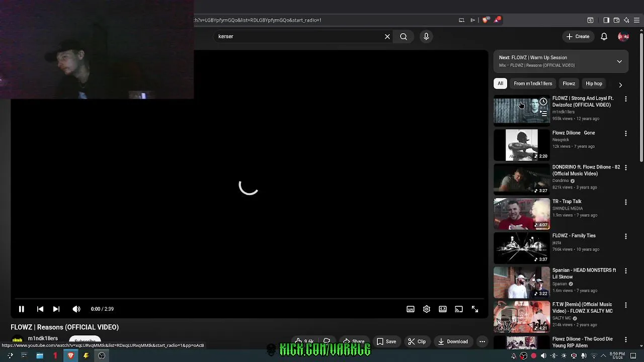644x362 pixels.
Task: Cast the video using the cast icon
Action: tap(459, 309)
